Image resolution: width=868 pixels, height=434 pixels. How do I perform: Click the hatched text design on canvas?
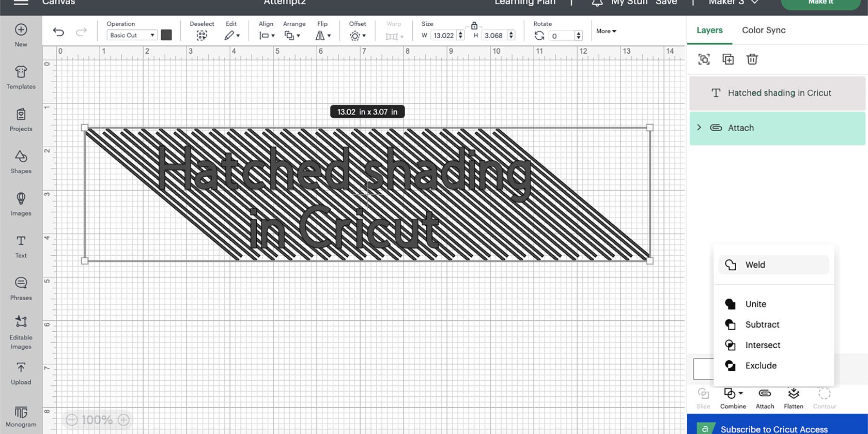[367, 194]
